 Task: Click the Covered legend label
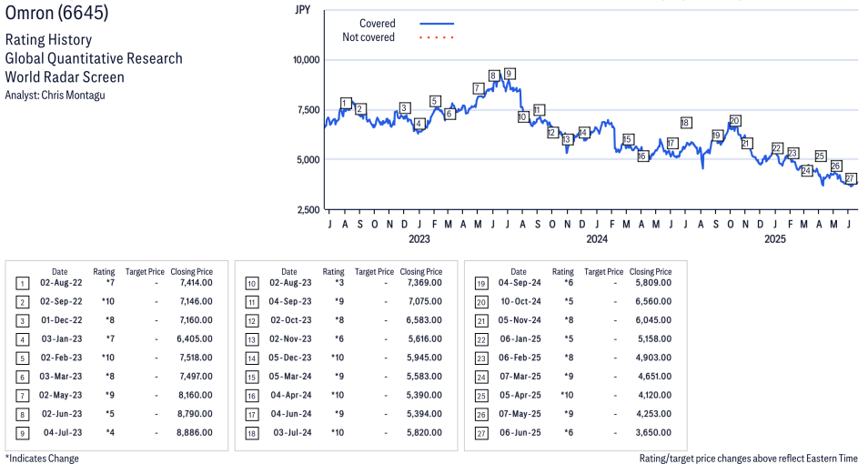tap(377, 24)
